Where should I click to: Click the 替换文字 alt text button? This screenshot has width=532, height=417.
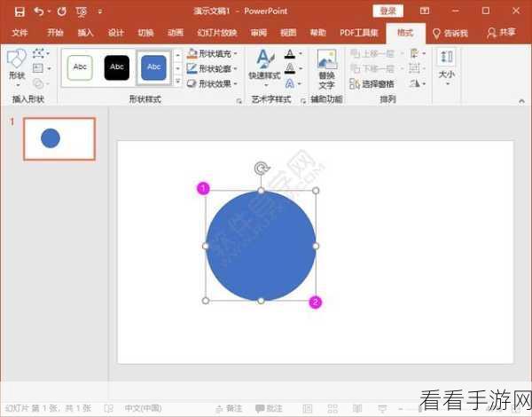click(326, 69)
